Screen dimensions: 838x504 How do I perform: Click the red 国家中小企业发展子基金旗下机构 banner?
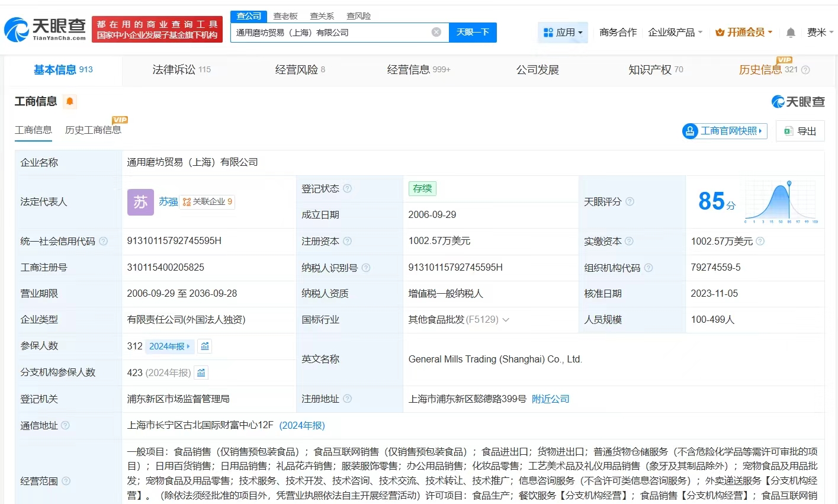click(157, 30)
